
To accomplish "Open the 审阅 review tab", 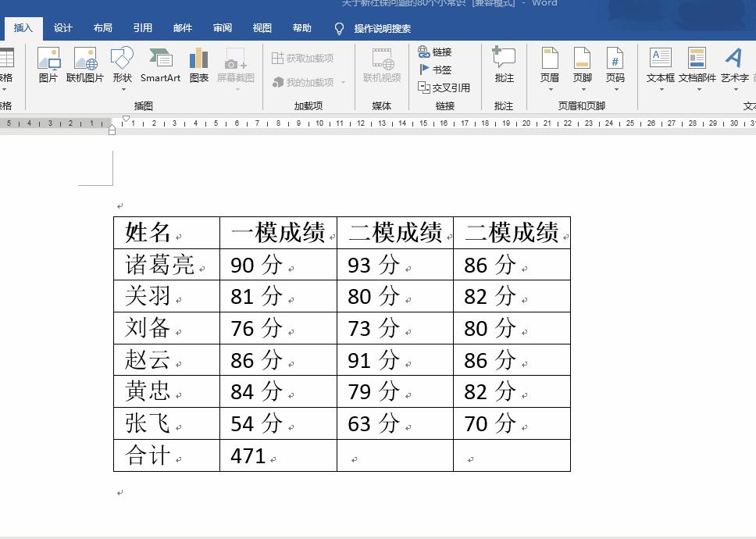I will pyautogui.click(x=222, y=27).
